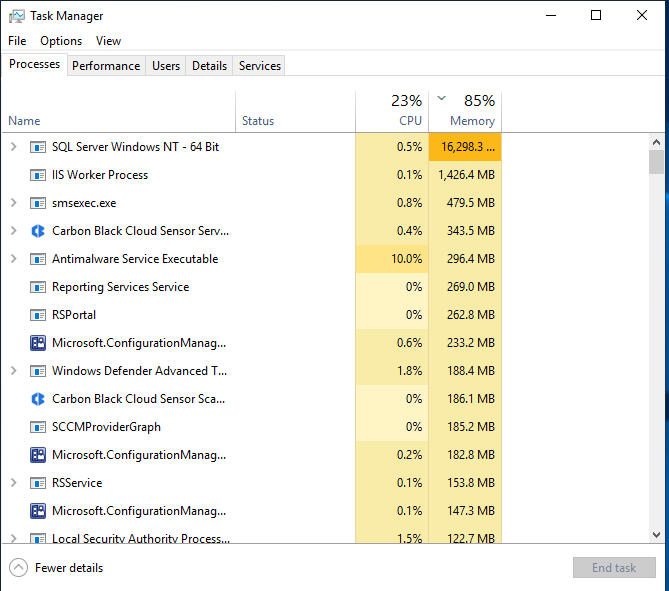Click the Antimalware Service Executable icon
This screenshot has width=669, height=591.
tap(38, 259)
